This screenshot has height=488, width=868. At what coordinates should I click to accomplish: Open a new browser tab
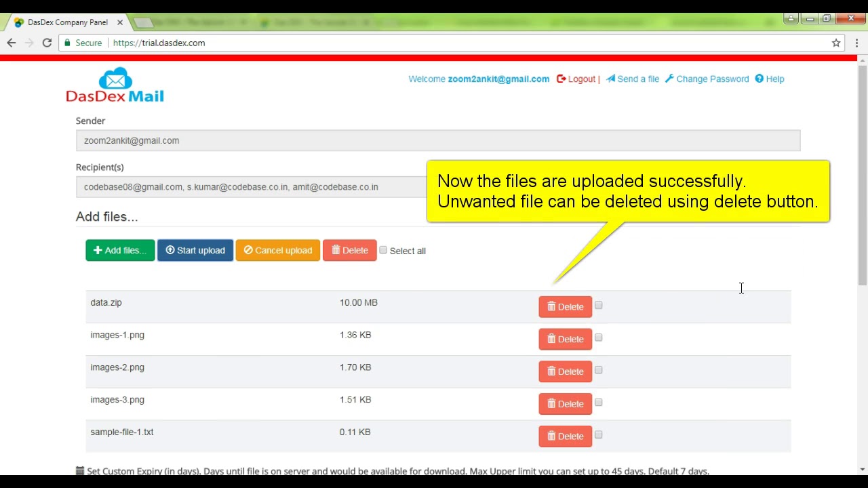[x=143, y=22]
